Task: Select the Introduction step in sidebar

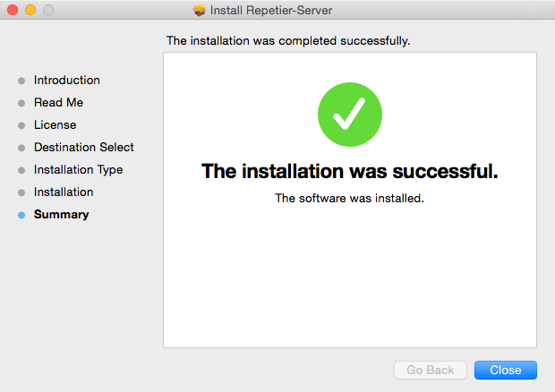Action: click(67, 81)
